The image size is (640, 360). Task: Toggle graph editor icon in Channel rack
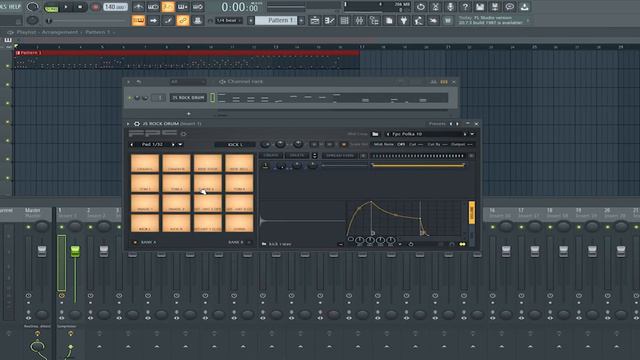pyautogui.click(x=433, y=82)
